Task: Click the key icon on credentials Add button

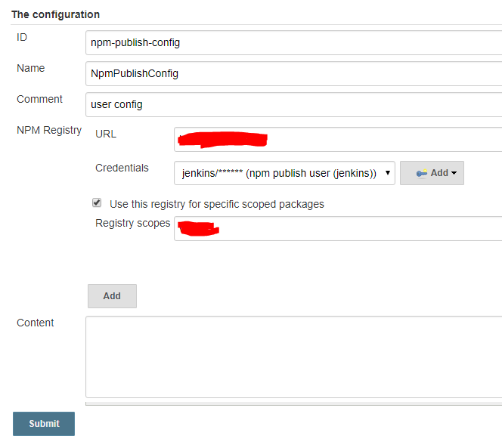Action: point(421,173)
